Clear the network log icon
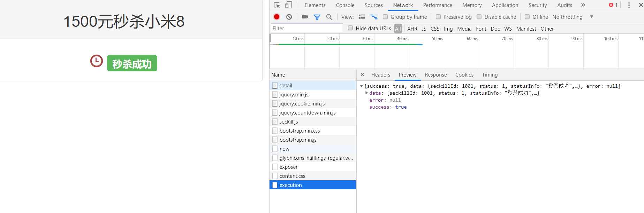 pyautogui.click(x=289, y=17)
